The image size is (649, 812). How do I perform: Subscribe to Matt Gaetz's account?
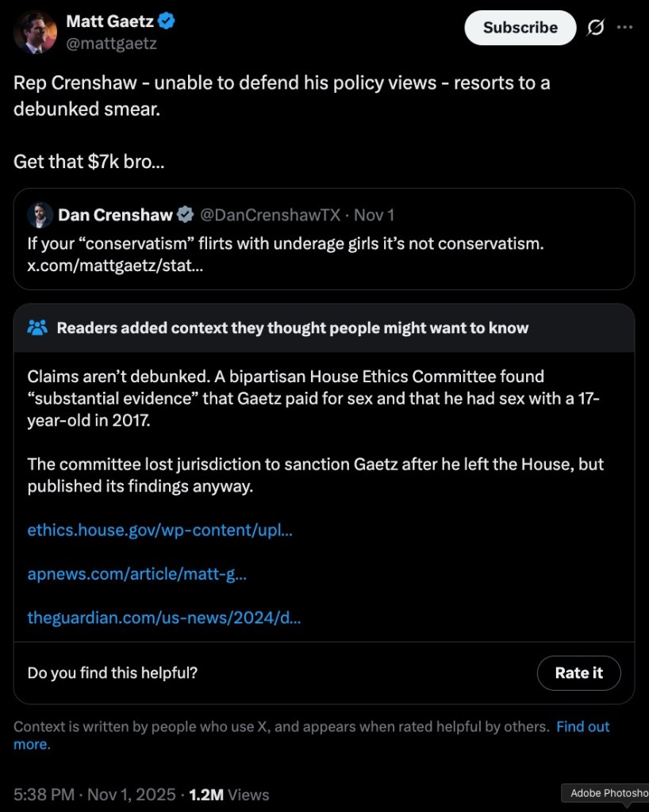[x=520, y=26]
